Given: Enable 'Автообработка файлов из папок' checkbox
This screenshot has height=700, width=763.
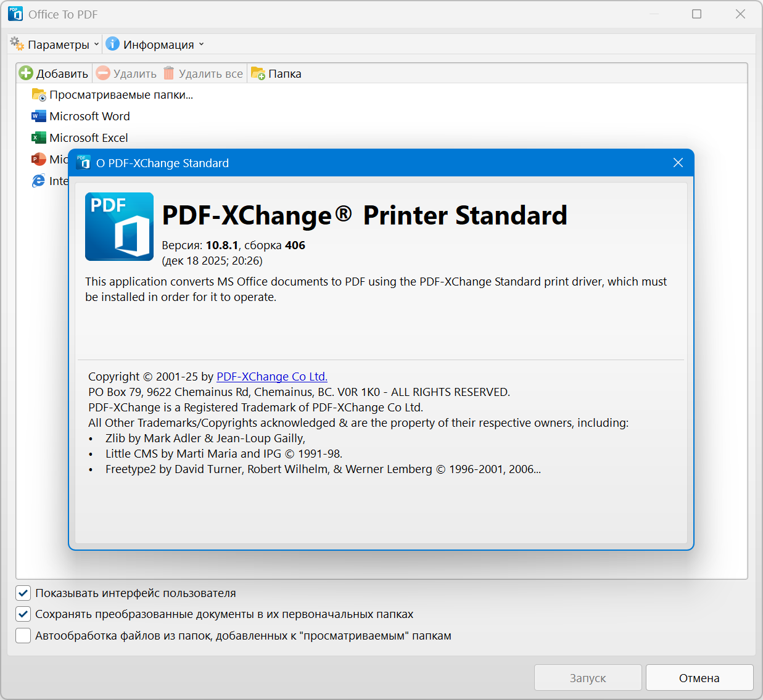Looking at the screenshot, I should click(x=23, y=636).
